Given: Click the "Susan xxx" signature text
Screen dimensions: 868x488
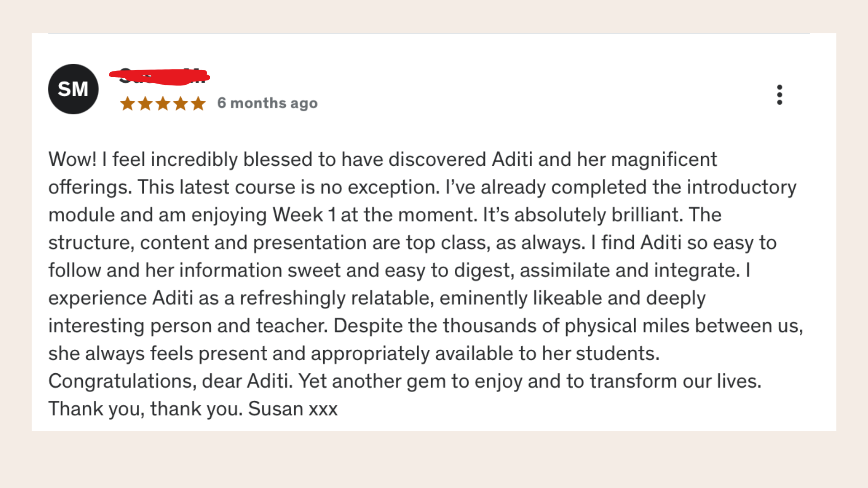Looking at the screenshot, I should point(293,409).
